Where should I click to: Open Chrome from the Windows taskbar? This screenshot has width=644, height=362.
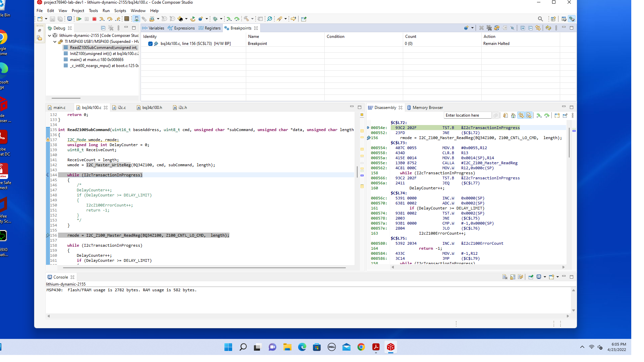(361, 347)
